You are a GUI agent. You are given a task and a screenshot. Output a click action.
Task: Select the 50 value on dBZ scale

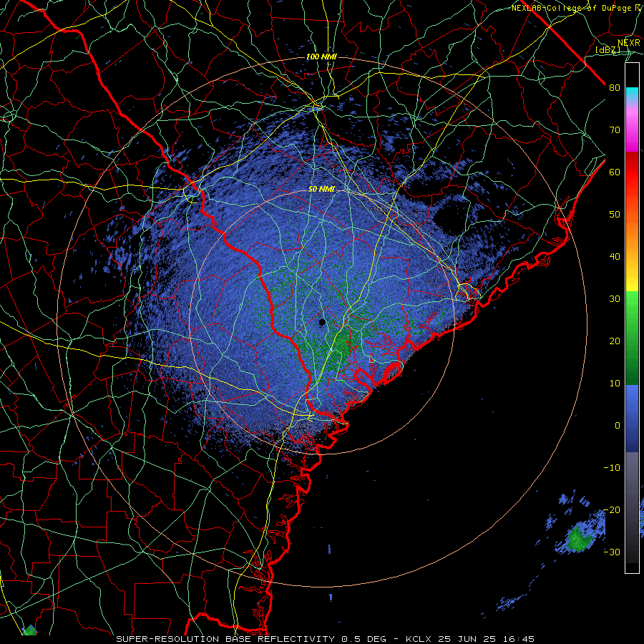click(615, 215)
